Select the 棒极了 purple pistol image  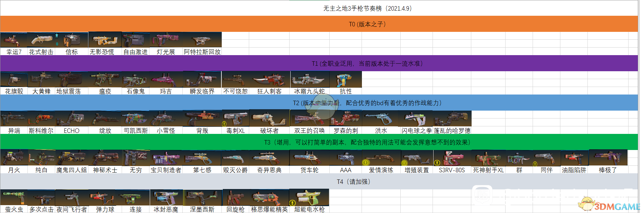[x=608, y=158]
